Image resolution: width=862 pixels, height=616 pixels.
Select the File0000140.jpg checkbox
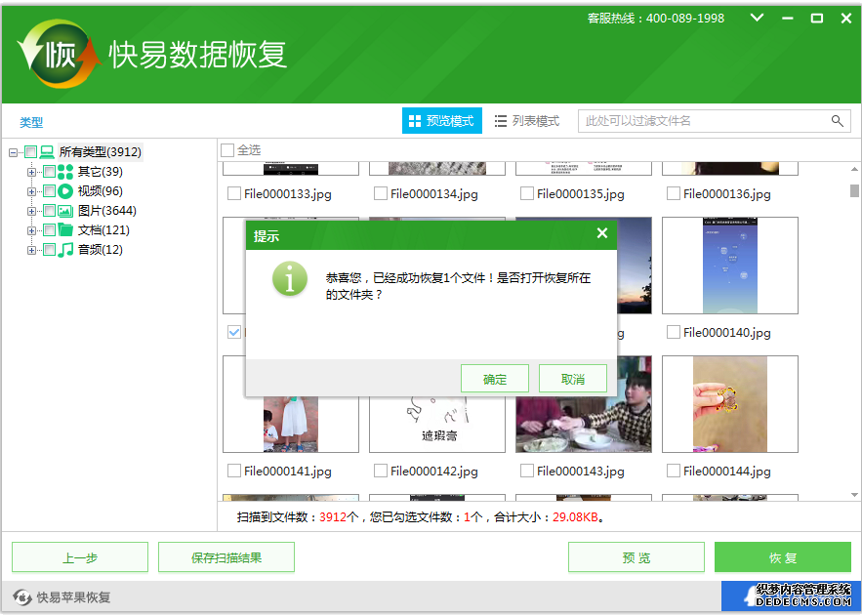point(674,332)
